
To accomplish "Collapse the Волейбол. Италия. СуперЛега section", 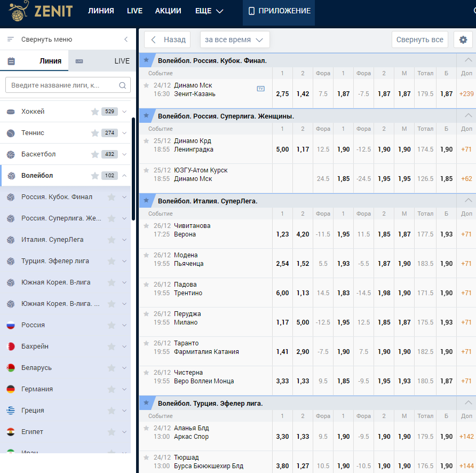I will coord(468,200).
